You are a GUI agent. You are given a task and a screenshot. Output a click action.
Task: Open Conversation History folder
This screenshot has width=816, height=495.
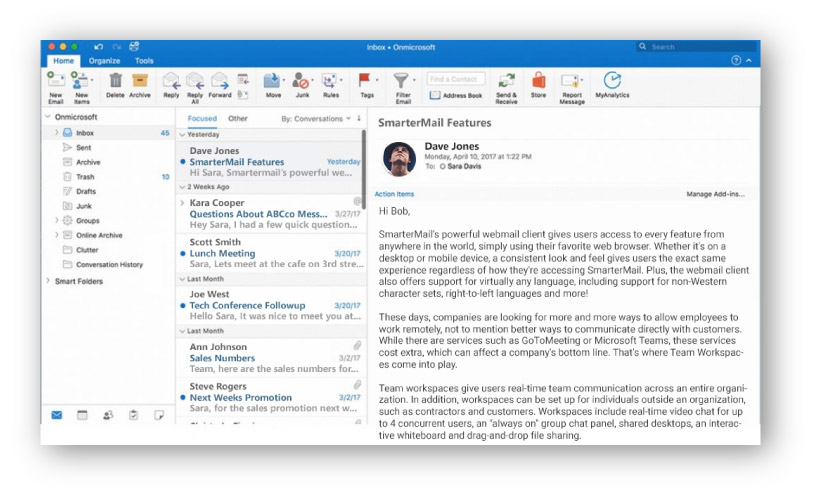coord(108,264)
